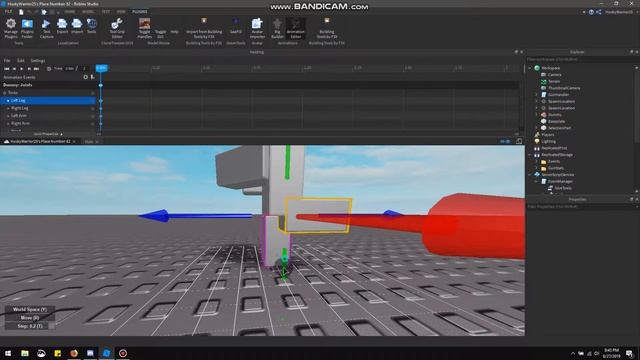Image resolution: width=640 pixels, height=360 pixels.
Task: Click the Export localization icon
Action: pos(62,26)
